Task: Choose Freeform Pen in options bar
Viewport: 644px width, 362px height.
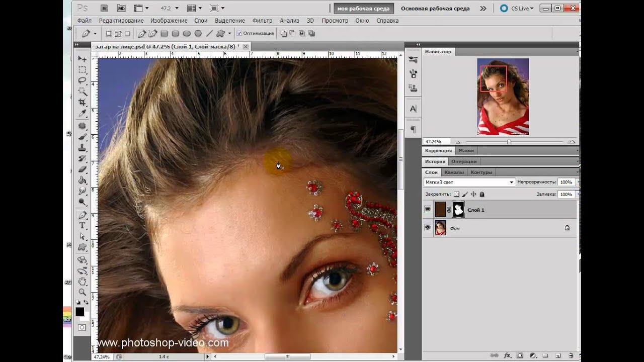Action: click(x=152, y=34)
